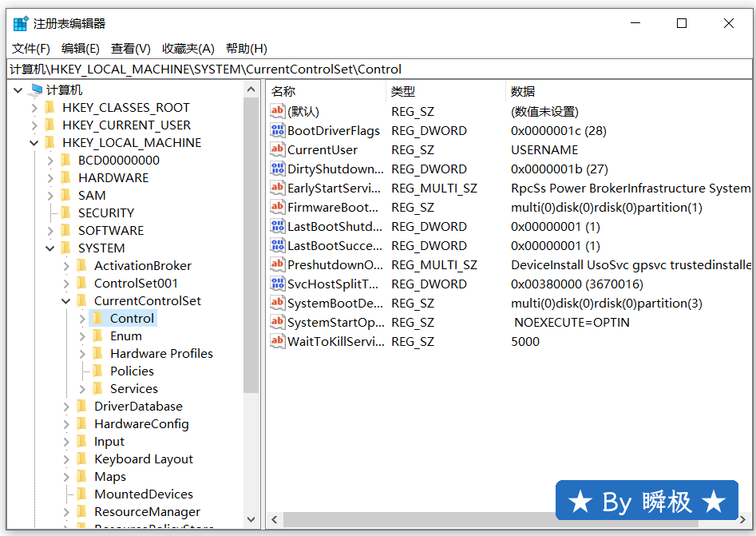Click the WaitToKillServiceTimeout string icon

(x=277, y=342)
